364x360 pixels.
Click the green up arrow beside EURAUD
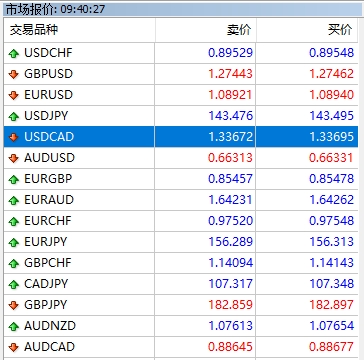(14, 200)
